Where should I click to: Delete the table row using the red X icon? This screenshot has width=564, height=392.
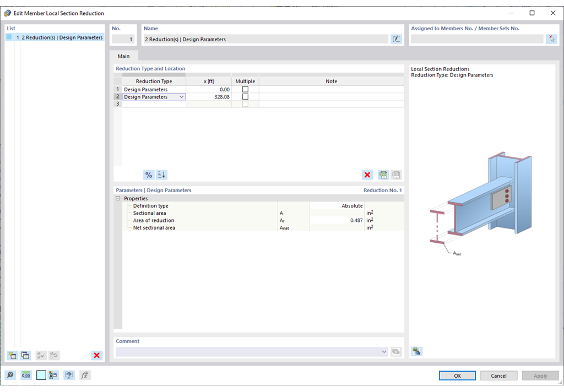(367, 175)
